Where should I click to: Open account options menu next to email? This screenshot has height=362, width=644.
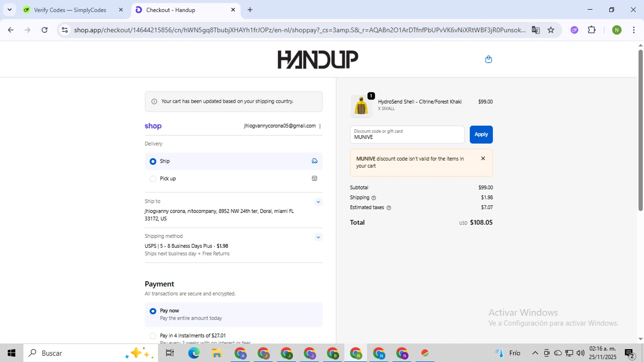coord(320,126)
